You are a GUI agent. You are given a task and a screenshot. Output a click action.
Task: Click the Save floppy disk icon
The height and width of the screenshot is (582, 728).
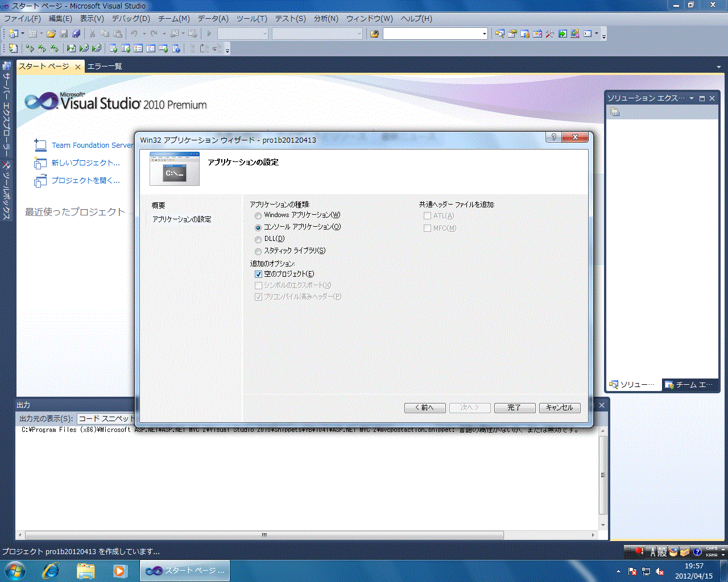64,34
